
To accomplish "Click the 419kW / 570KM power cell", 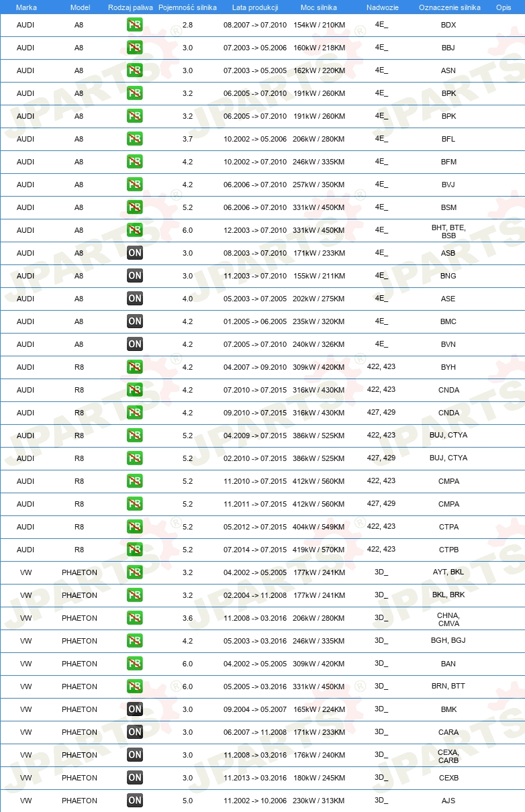I will [x=319, y=550].
